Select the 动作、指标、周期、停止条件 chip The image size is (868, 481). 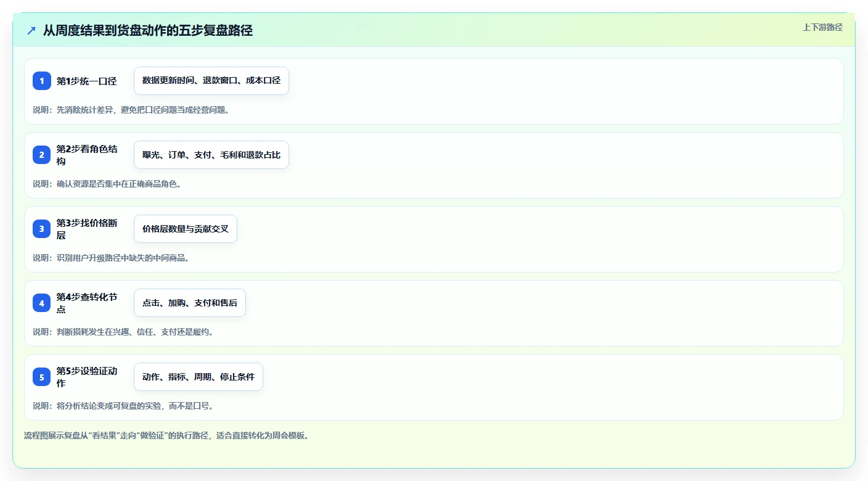199,377
